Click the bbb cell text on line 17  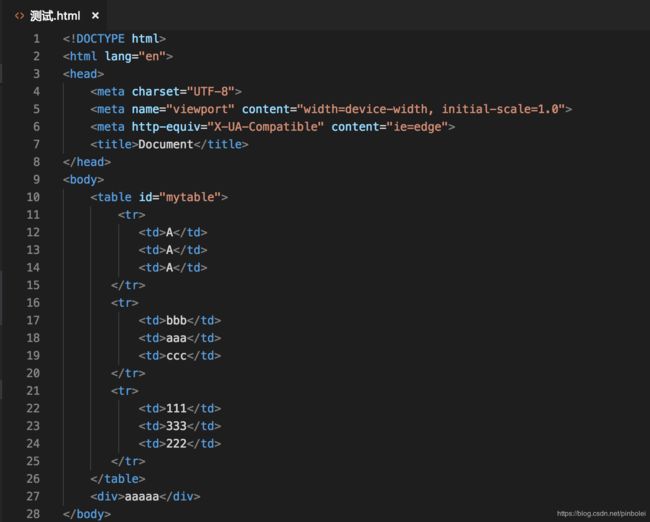pyautogui.click(x=176, y=320)
